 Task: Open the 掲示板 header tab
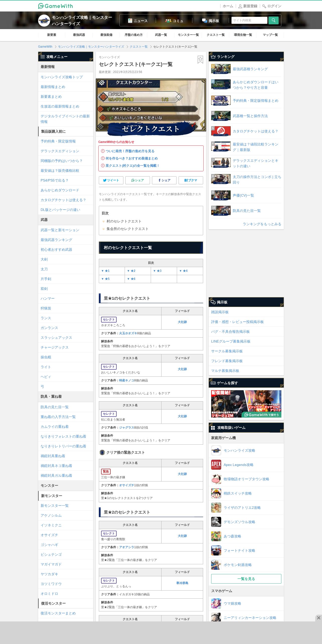[211, 21]
